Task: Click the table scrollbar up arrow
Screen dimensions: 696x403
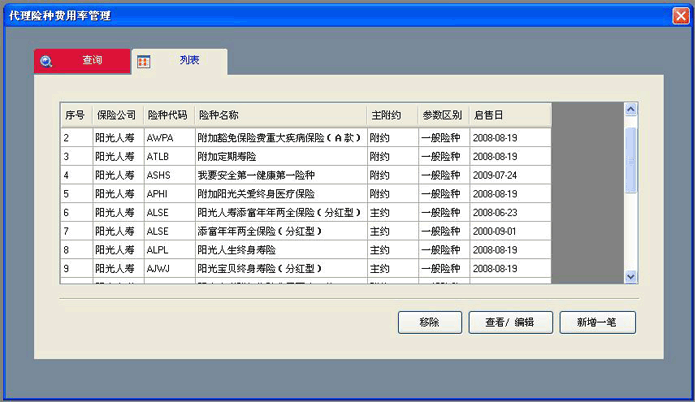Action: coord(631,109)
